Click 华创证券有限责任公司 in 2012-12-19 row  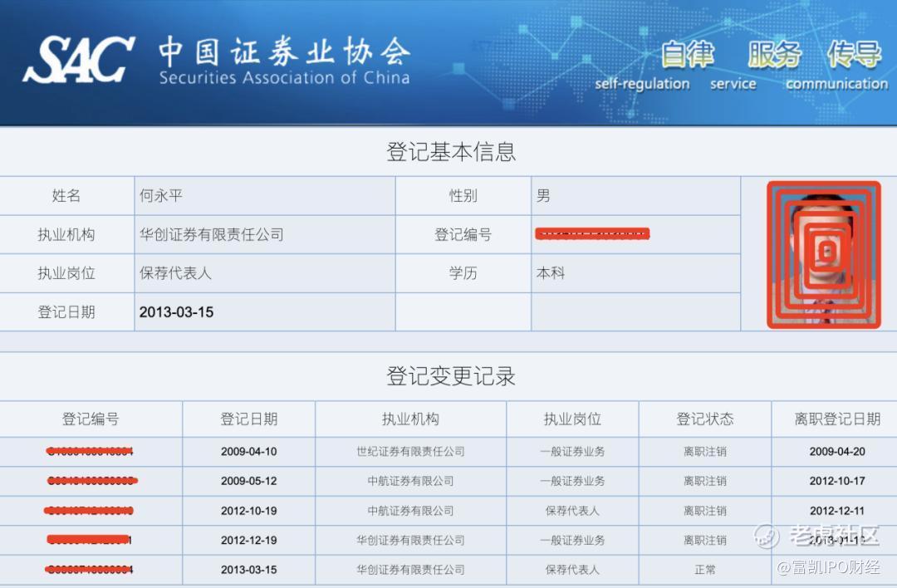411,541
